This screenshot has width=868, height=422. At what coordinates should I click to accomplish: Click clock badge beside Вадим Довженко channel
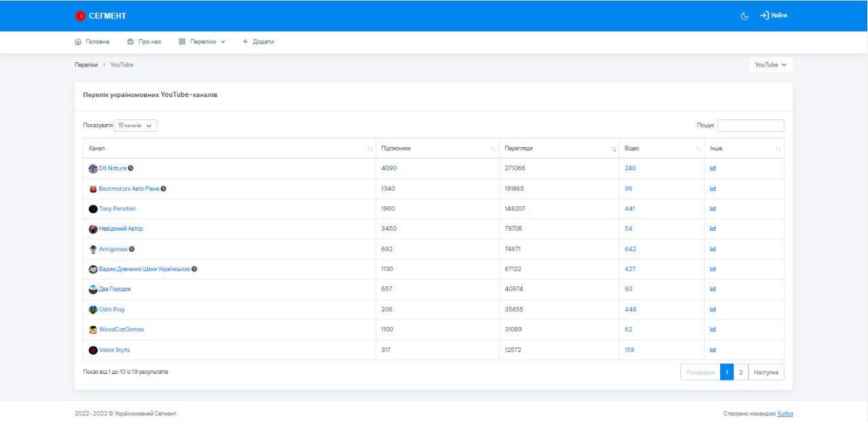coord(194,269)
